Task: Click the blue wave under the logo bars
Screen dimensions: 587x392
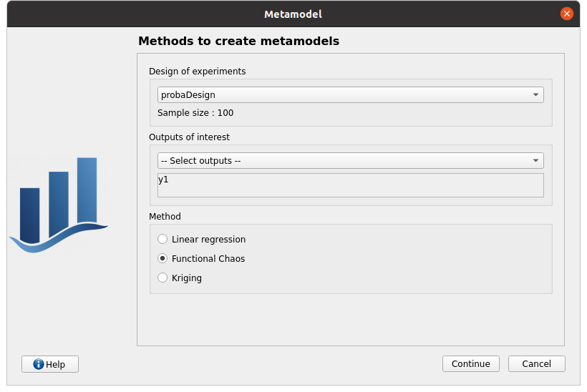Action: pos(57,240)
